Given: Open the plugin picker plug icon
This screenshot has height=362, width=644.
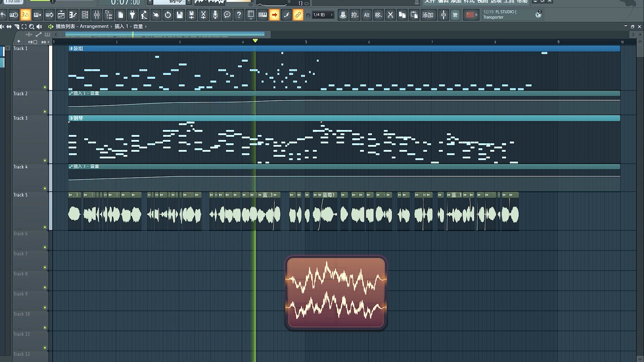Looking at the screenshot, I should [132, 15].
